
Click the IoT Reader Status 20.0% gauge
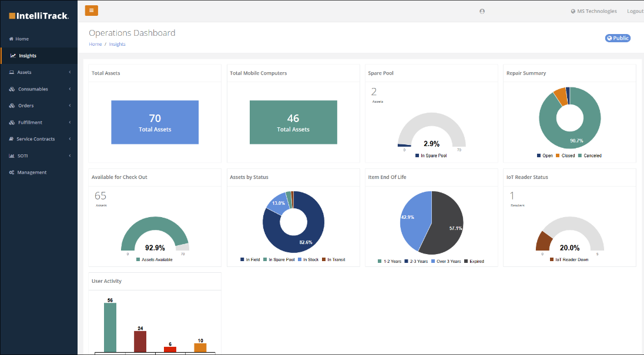click(x=569, y=234)
